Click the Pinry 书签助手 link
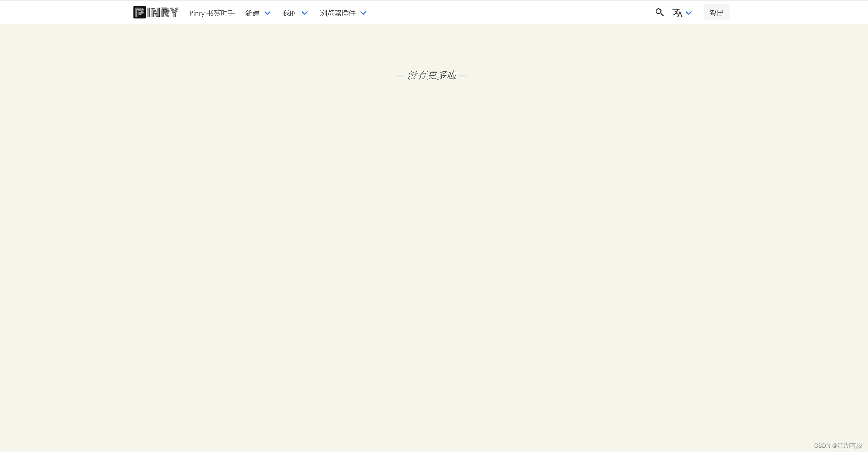This screenshot has width=868, height=452. click(x=211, y=13)
